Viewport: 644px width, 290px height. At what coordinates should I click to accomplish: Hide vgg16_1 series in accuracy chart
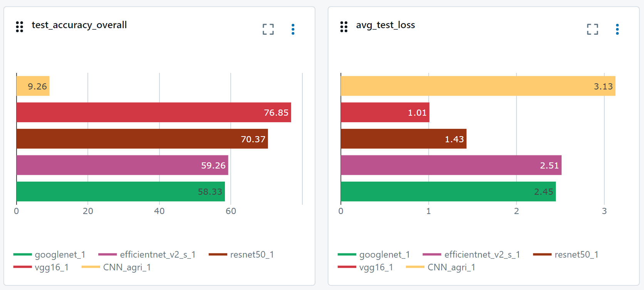point(41,267)
